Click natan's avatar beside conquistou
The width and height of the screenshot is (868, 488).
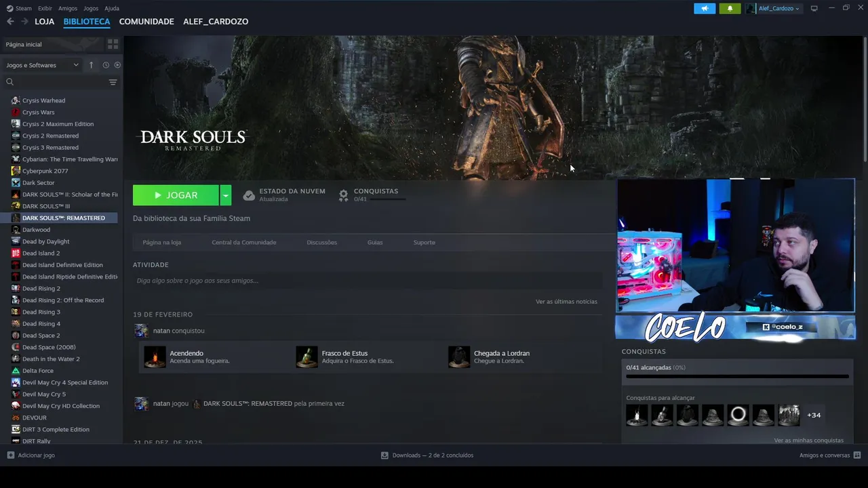141,331
